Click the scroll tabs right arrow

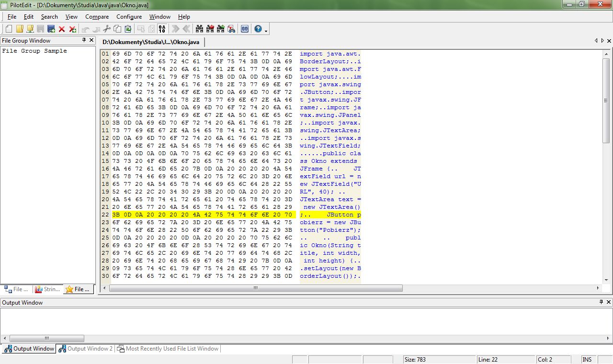coord(602,41)
